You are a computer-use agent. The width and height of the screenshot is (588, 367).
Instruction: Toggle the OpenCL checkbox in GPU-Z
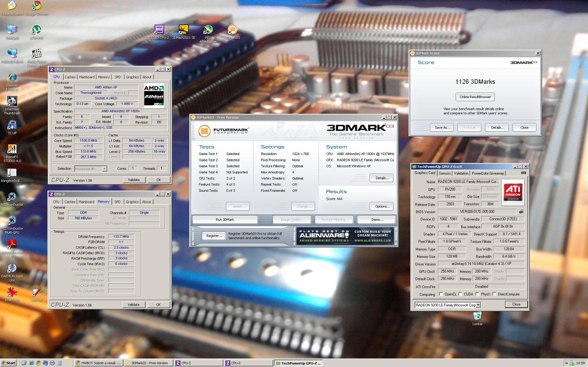coord(441,294)
